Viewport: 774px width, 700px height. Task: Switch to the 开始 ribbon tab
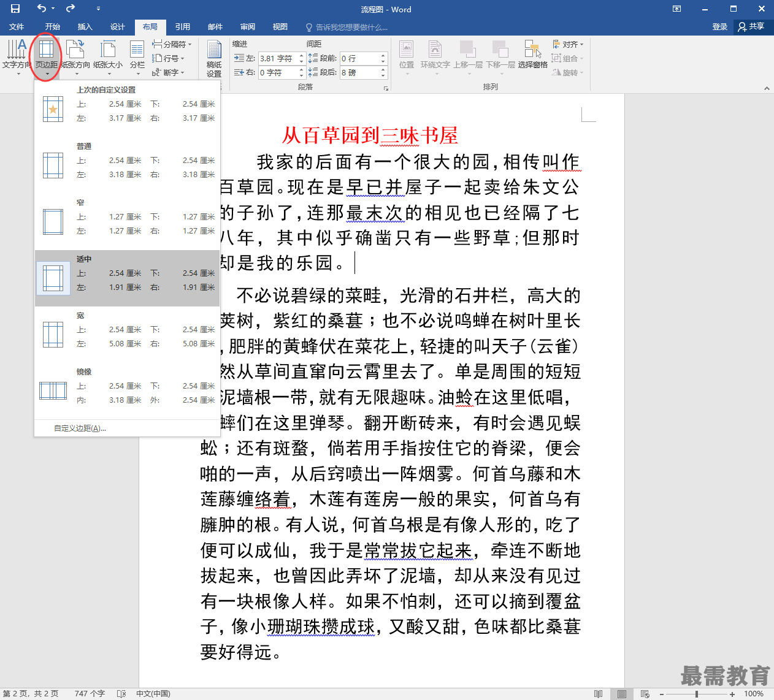click(x=53, y=27)
